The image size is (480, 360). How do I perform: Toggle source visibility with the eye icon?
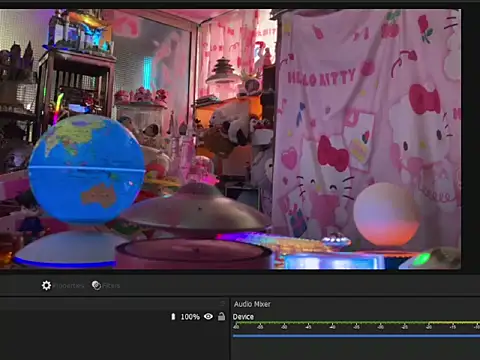208,316
